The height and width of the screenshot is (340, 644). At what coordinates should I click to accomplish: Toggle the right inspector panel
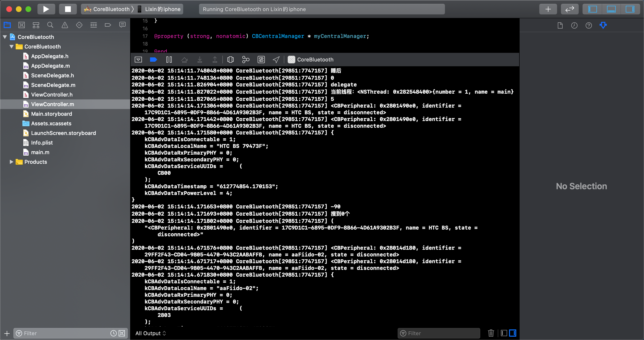tap(630, 9)
